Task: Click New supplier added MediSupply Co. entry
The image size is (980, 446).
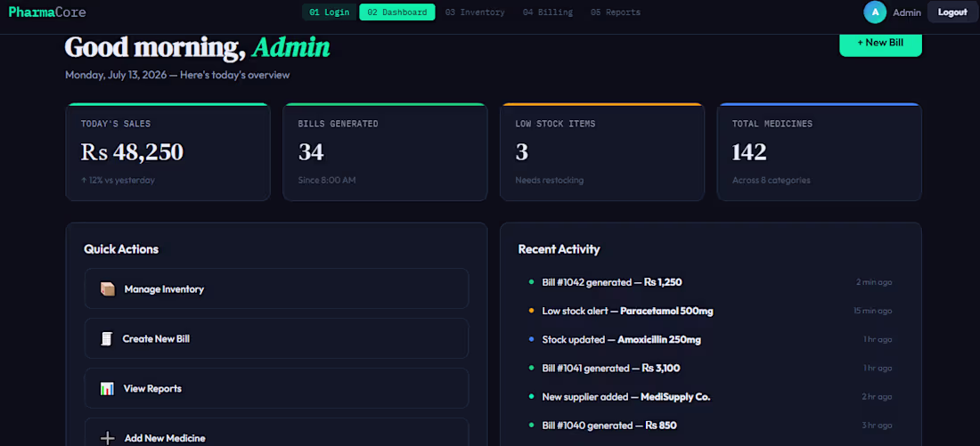Action: click(711, 397)
